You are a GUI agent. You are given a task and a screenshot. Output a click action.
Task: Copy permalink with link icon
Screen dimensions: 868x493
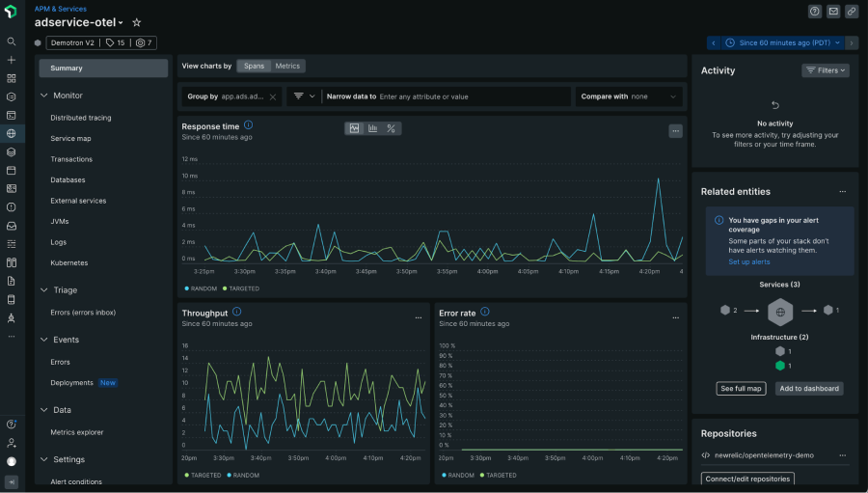point(852,11)
